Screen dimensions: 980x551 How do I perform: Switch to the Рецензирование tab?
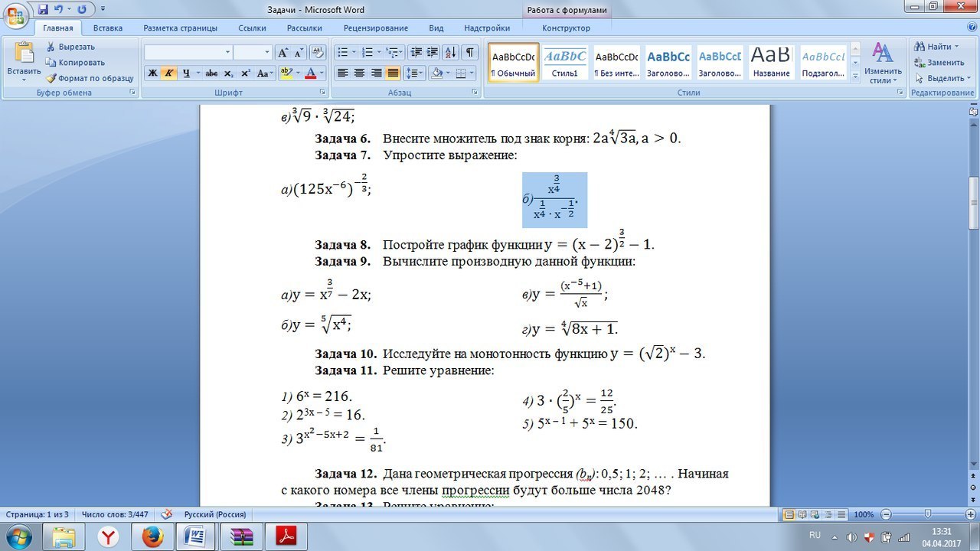click(375, 28)
